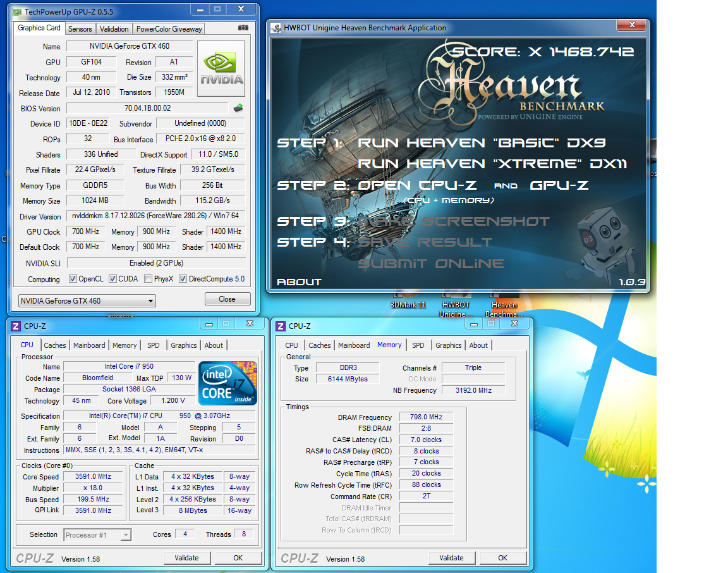Click Run Heaven "Basic" DX9

482,143
